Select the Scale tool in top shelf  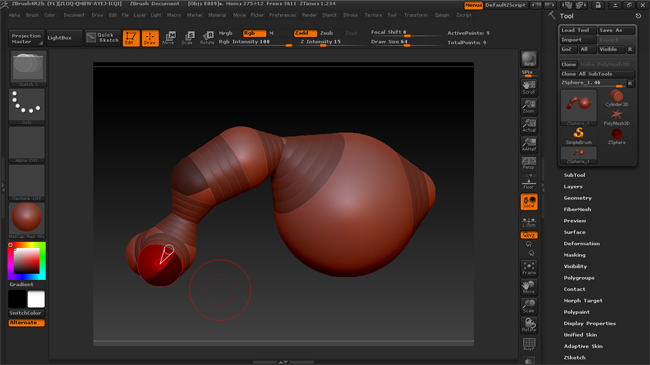click(x=188, y=38)
